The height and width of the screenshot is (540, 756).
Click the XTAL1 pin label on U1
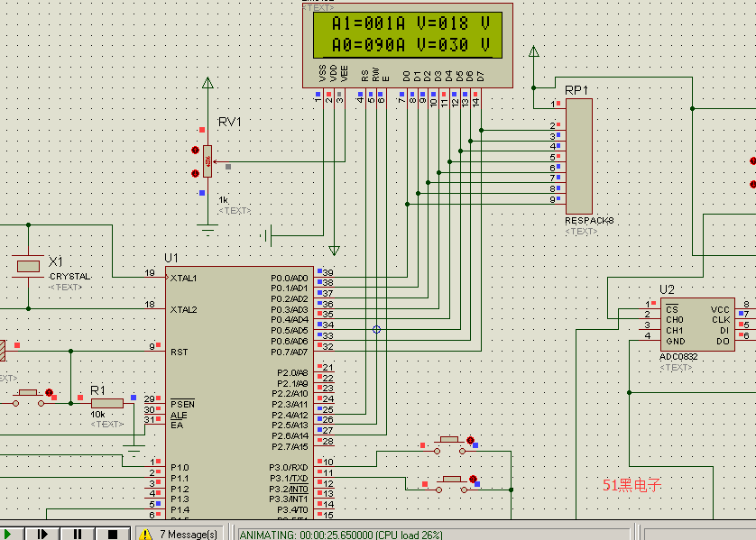pyautogui.click(x=183, y=279)
